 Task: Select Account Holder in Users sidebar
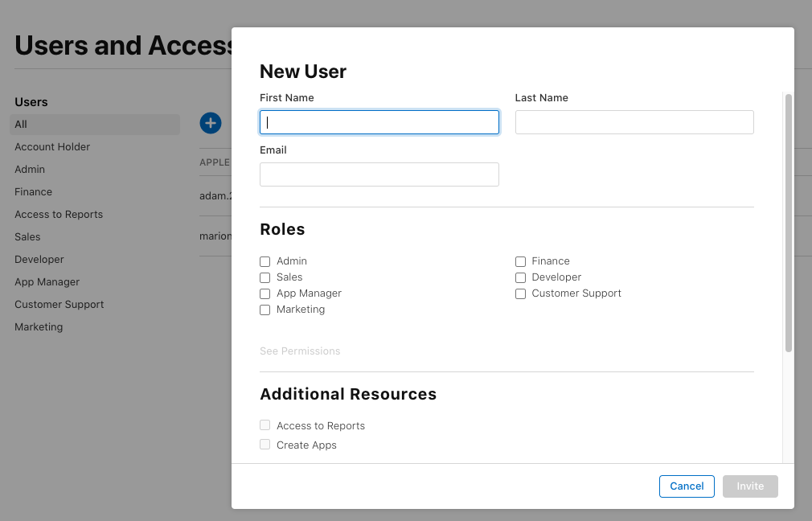pyautogui.click(x=52, y=147)
